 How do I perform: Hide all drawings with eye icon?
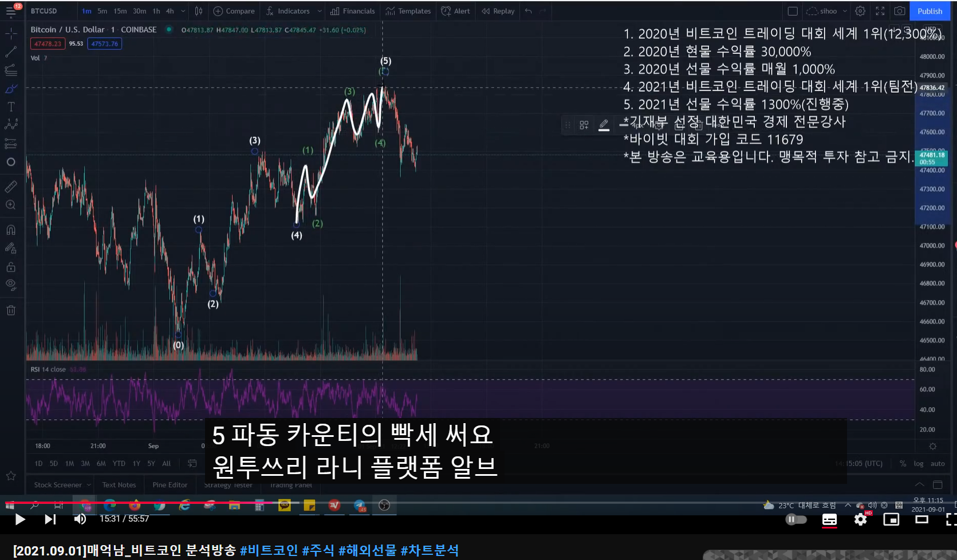tap(11, 285)
